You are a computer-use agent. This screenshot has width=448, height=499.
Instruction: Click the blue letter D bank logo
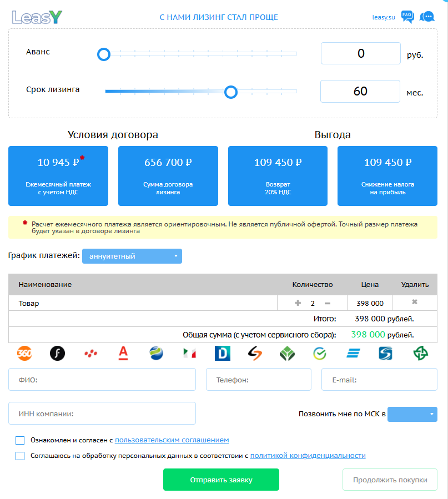tap(222, 353)
